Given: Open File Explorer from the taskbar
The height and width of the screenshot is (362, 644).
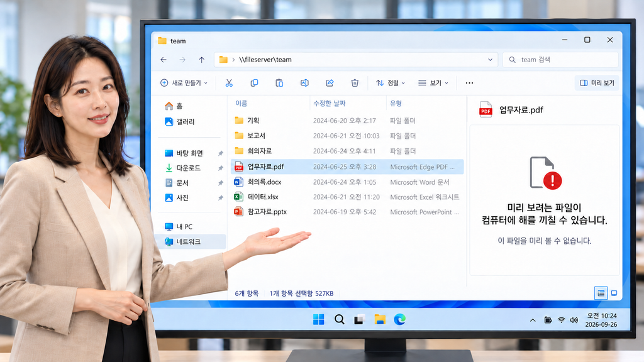Looking at the screenshot, I should pos(380,319).
